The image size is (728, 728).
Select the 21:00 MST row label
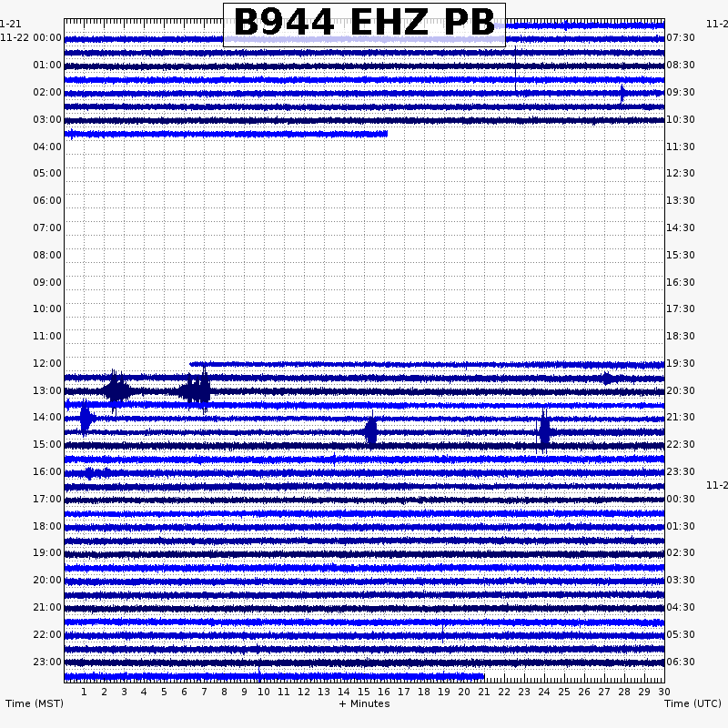[47, 607]
